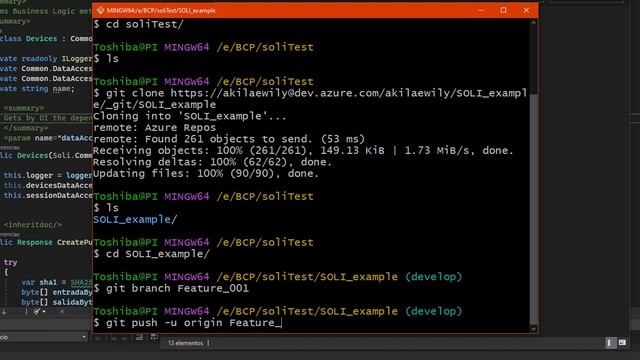This screenshot has height=360, width=640.
Task: Click '<inheritdoc/>' comment in code editor
Action: (33, 225)
